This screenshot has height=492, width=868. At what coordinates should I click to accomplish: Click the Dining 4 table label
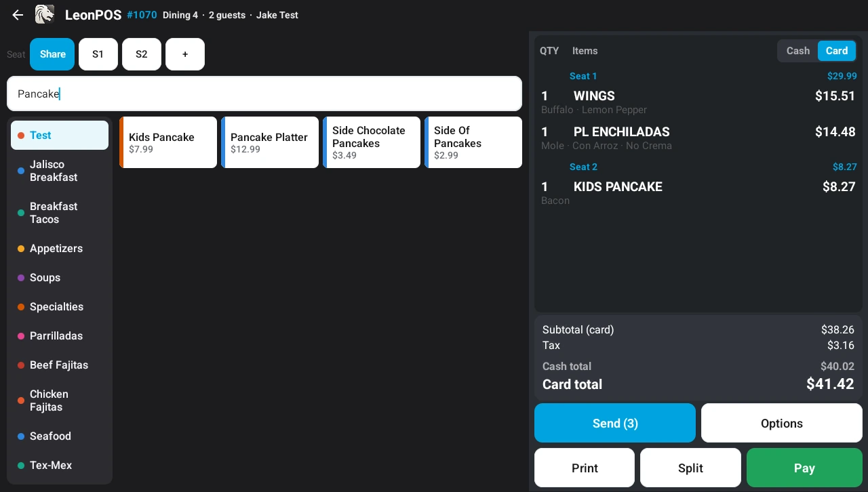180,15
